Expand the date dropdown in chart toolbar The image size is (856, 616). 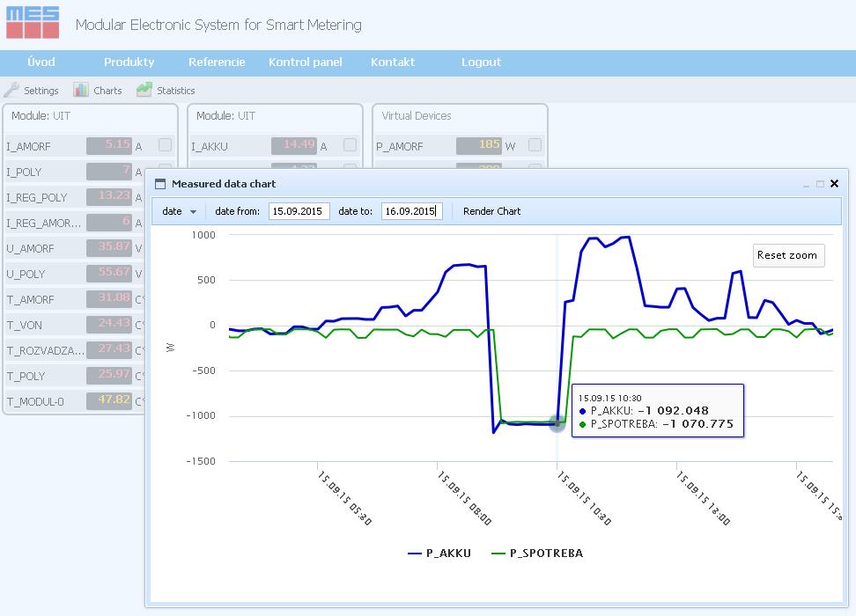(x=180, y=211)
